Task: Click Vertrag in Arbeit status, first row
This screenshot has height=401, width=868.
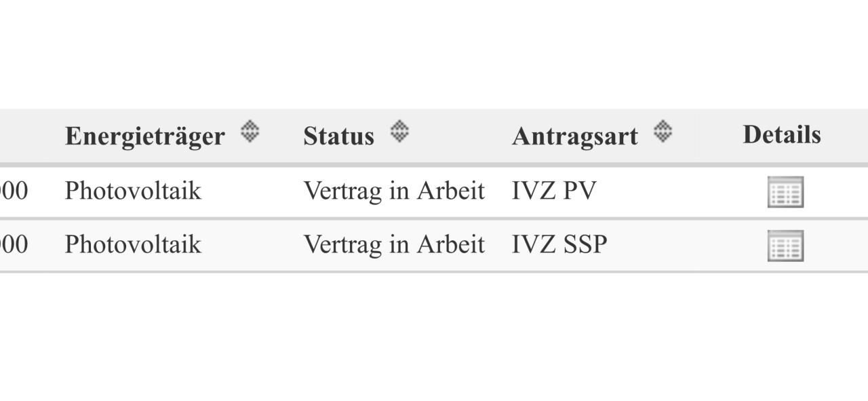Action: tap(394, 191)
